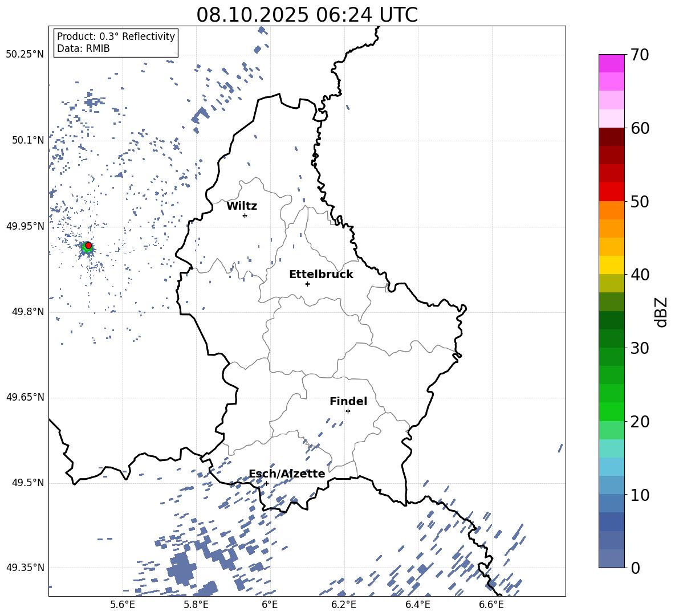675x616 pixels.
Task: Click the light cyan colorbar segment near 15
Action: pos(612,448)
